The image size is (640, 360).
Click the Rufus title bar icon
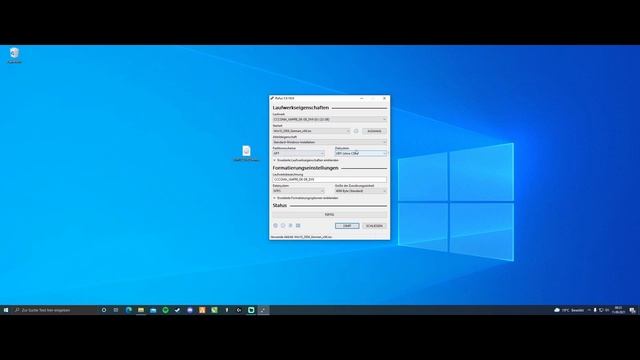[272, 98]
